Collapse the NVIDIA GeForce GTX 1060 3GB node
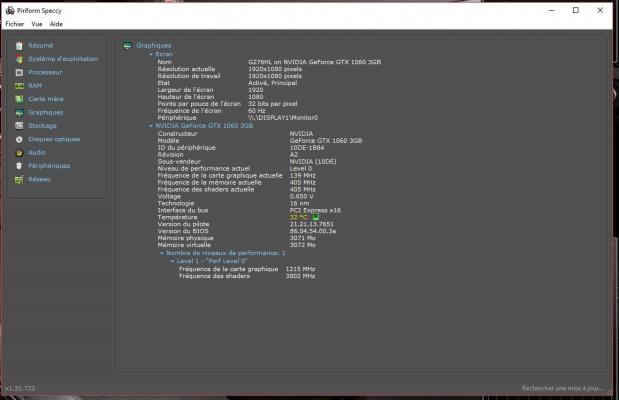 [x=151, y=126]
